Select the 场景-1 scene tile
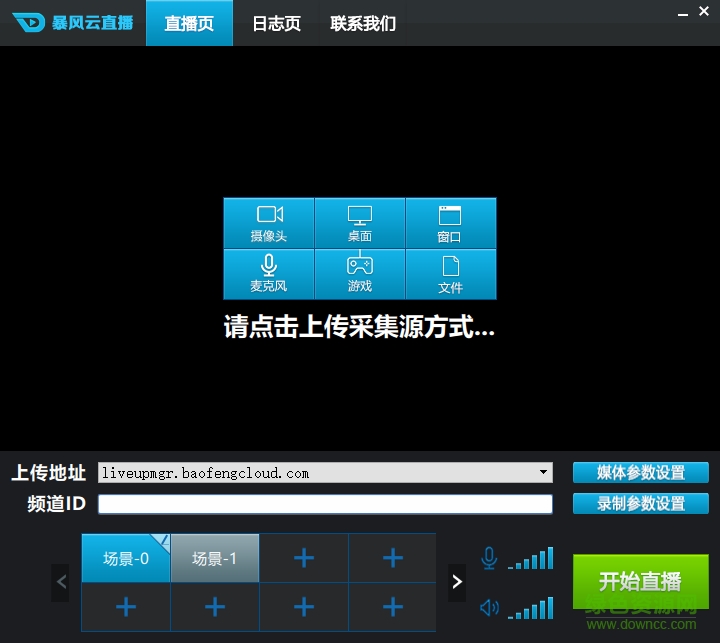 [214, 558]
